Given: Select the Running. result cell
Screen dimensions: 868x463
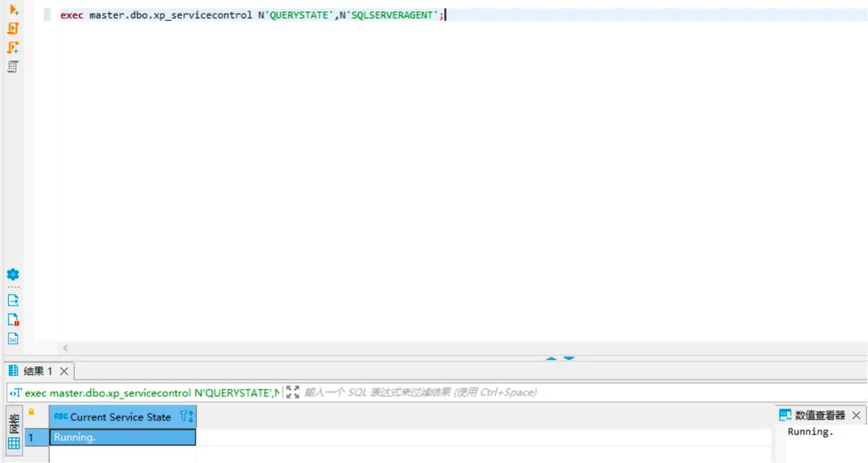Looking at the screenshot, I should pyautogui.click(x=122, y=437).
